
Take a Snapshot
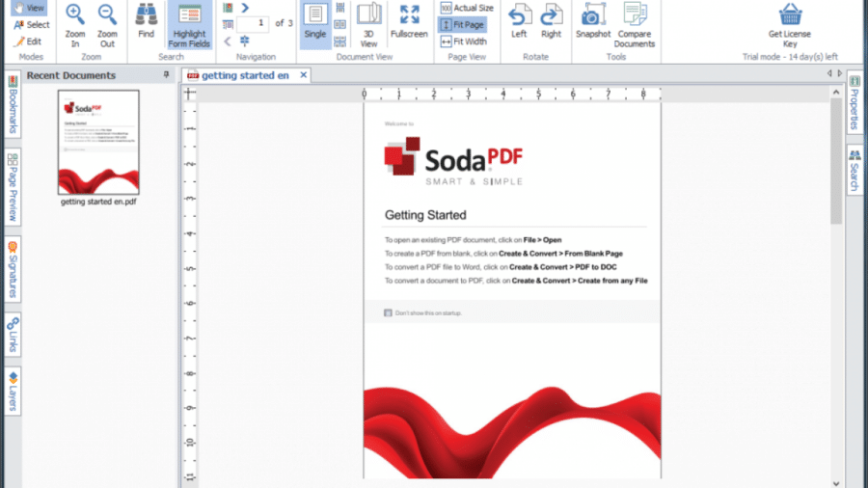[x=593, y=21]
